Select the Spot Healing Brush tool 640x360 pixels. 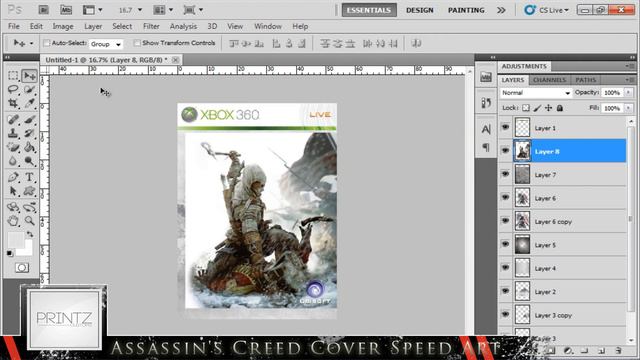point(13,119)
